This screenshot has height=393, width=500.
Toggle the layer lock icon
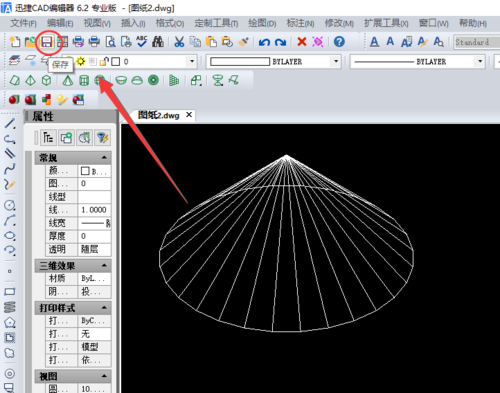click(x=104, y=61)
